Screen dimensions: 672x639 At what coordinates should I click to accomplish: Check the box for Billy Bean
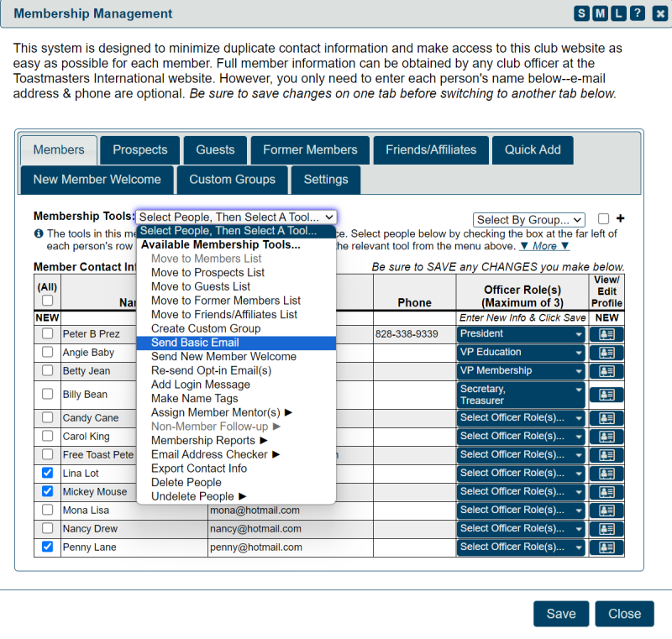[48, 394]
